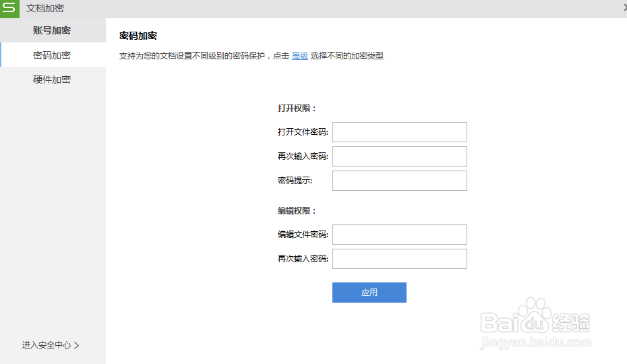The image size is (627, 364).
Task: Open 进入安全中心 link
Action: point(51,345)
